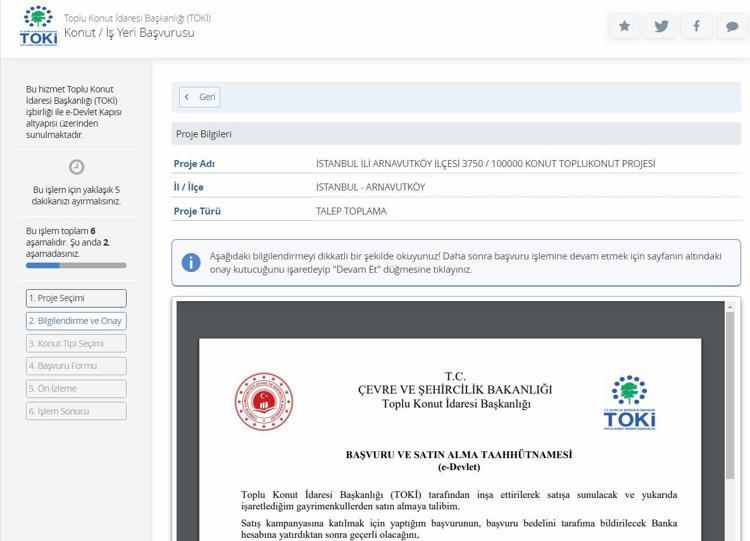Click the application progress bar

tap(76, 266)
